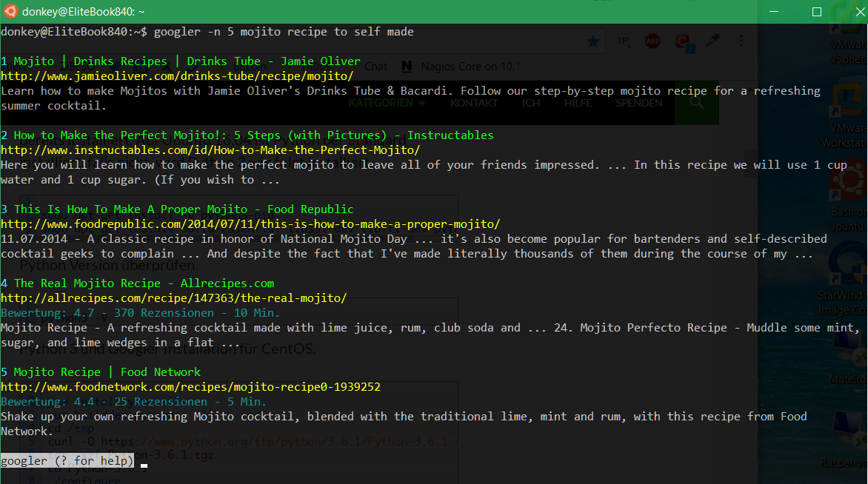This screenshot has height=484, width=868.
Task: Select the eyedropper color picker extension
Action: tap(712, 42)
